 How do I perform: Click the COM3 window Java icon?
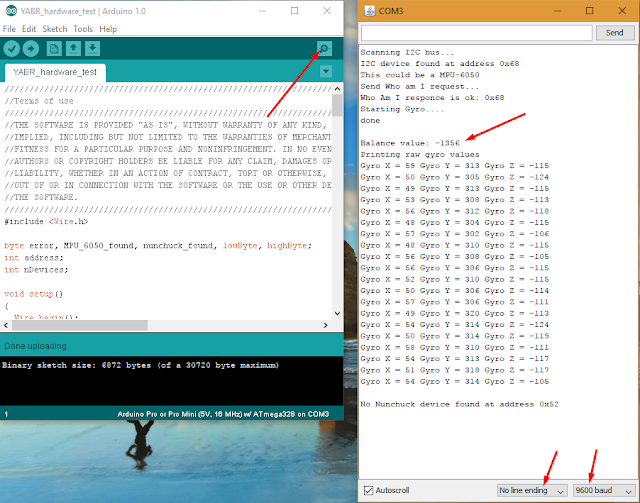pos(370,11)
